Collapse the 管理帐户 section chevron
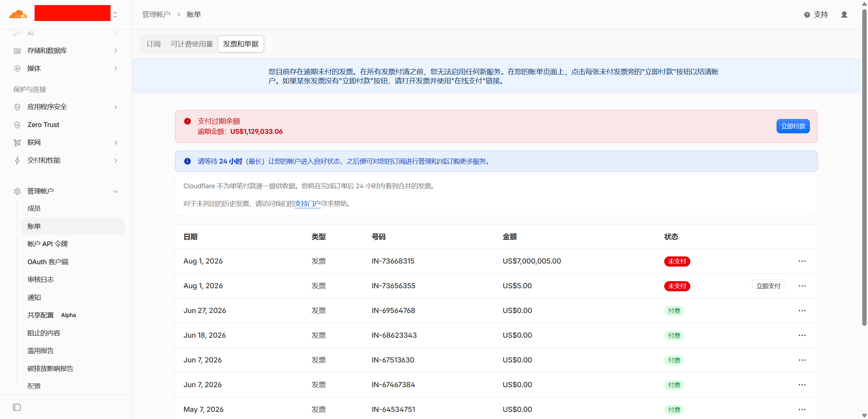The width and height of the screenshot is (868, 419). (116, 191)
